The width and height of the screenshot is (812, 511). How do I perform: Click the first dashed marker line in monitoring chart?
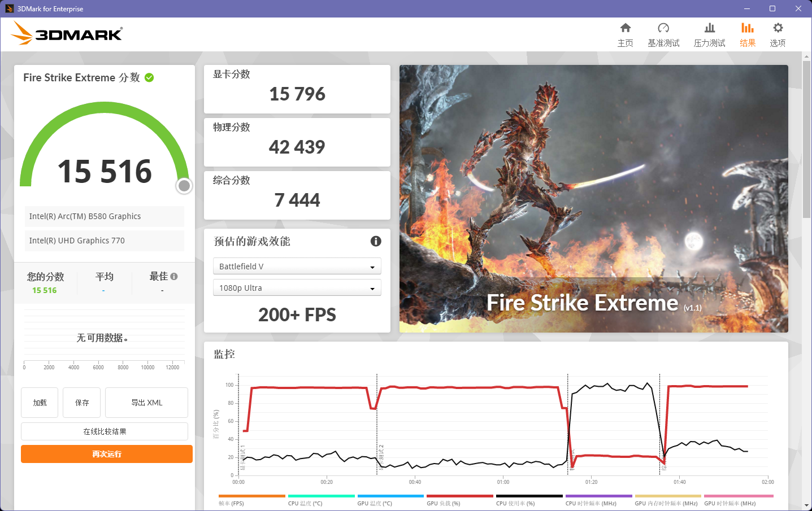point(238,423)
